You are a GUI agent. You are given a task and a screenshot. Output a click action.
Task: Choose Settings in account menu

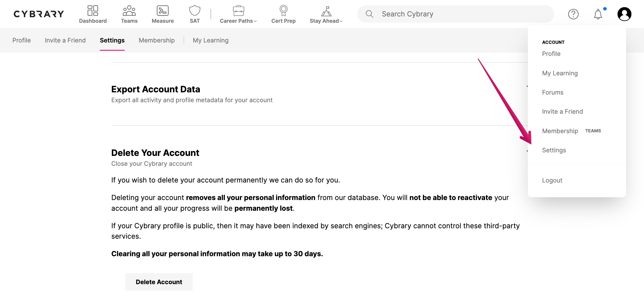(554, 150)
